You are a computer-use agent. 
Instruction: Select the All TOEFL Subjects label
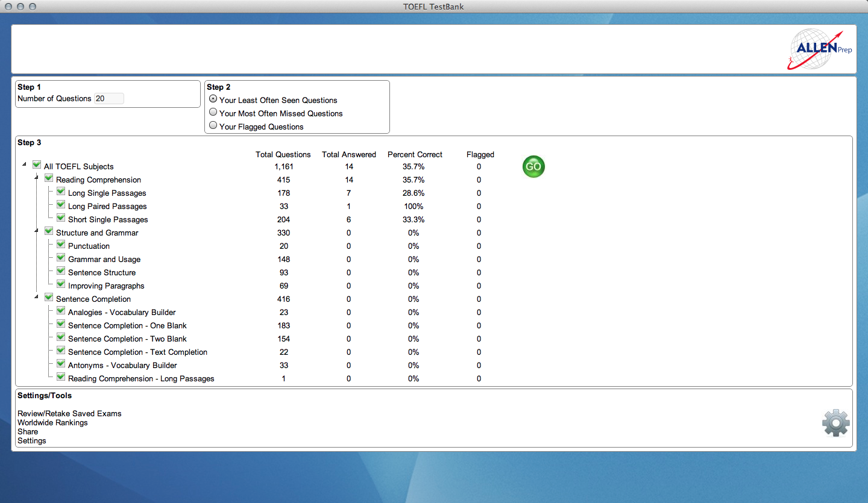(79, 166)
